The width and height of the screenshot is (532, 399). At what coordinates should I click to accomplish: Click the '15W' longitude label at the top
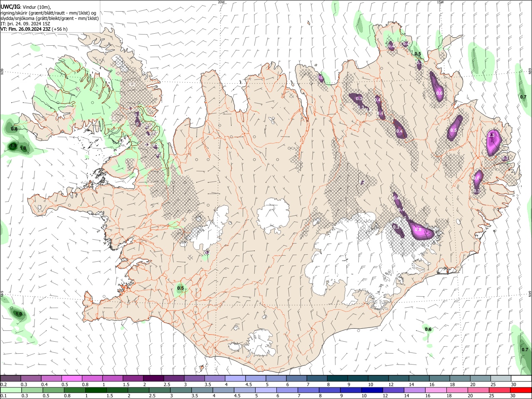[440, 2]
